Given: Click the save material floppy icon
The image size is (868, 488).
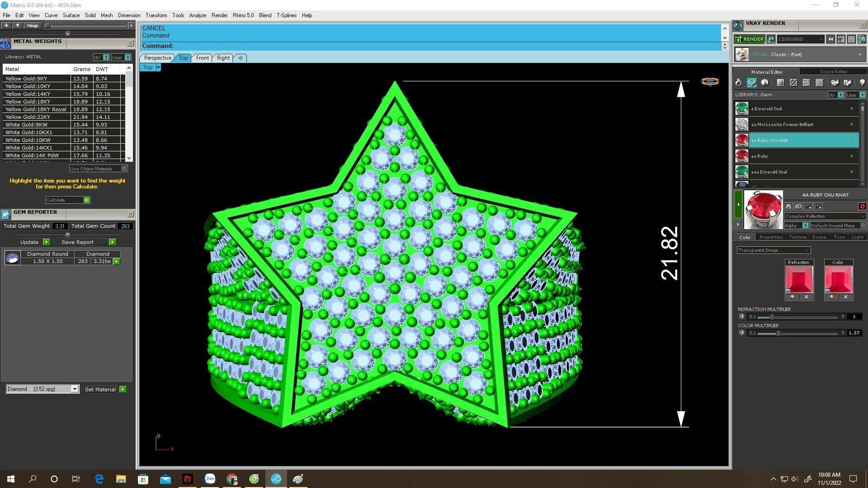Looking at the screenshot, I should click(788, 206).
